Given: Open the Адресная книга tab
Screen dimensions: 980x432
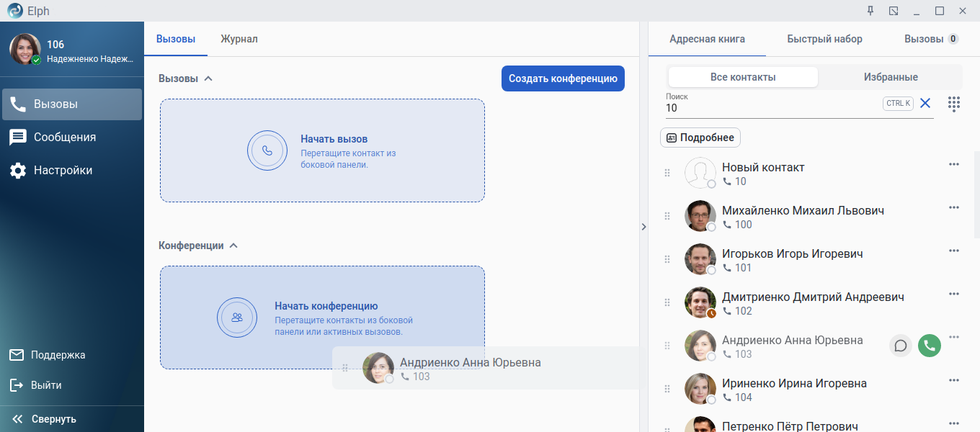Looking at the screenshot, I should [x=707, y=39].
